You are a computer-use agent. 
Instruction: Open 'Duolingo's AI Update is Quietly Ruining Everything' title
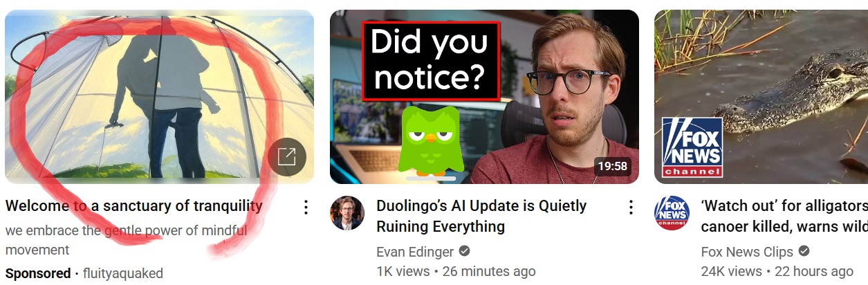(x=481, y=216)
